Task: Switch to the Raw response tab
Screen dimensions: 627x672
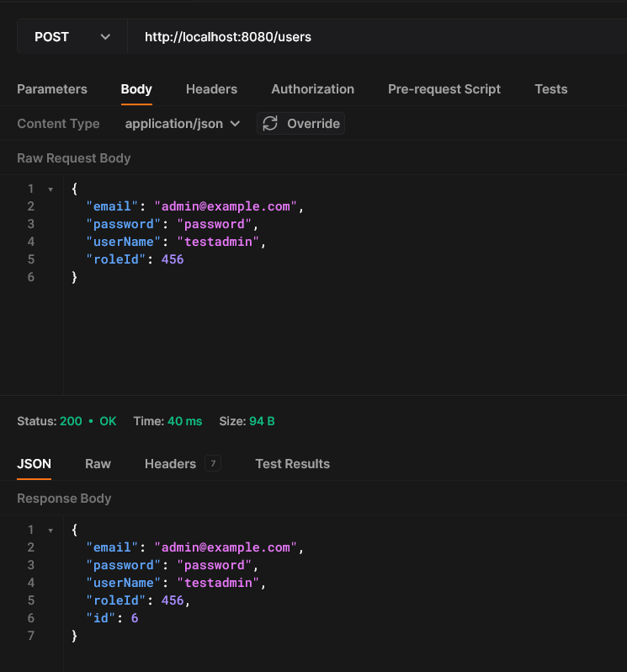Action: 98,464
